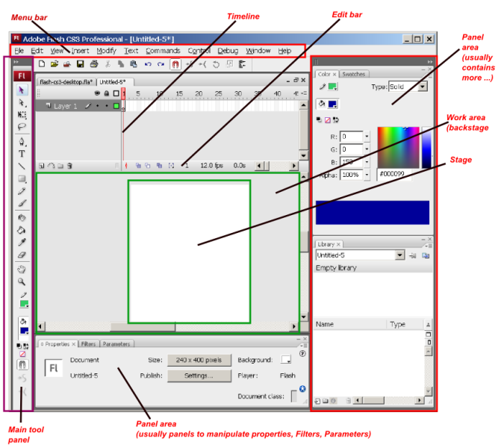
Task: Open the Window menu
Action: 258,51
